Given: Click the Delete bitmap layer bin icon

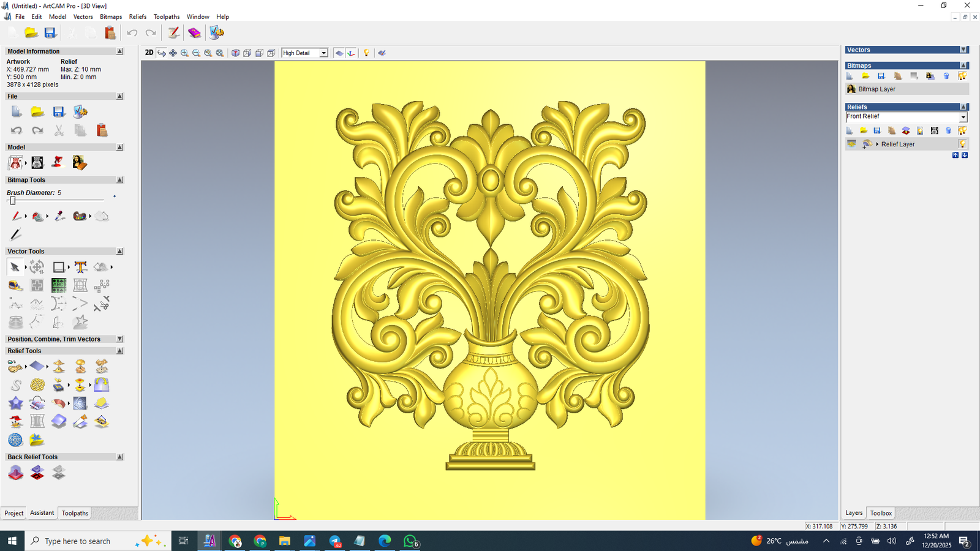Looking at the screenshot, I should tap(946, 76).
